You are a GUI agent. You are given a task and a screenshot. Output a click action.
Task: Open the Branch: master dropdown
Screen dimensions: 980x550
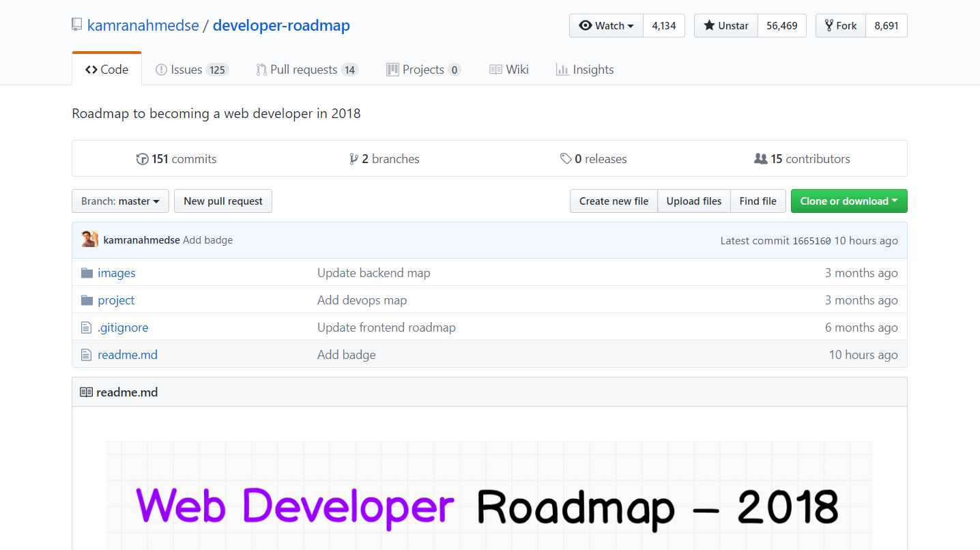120,201
